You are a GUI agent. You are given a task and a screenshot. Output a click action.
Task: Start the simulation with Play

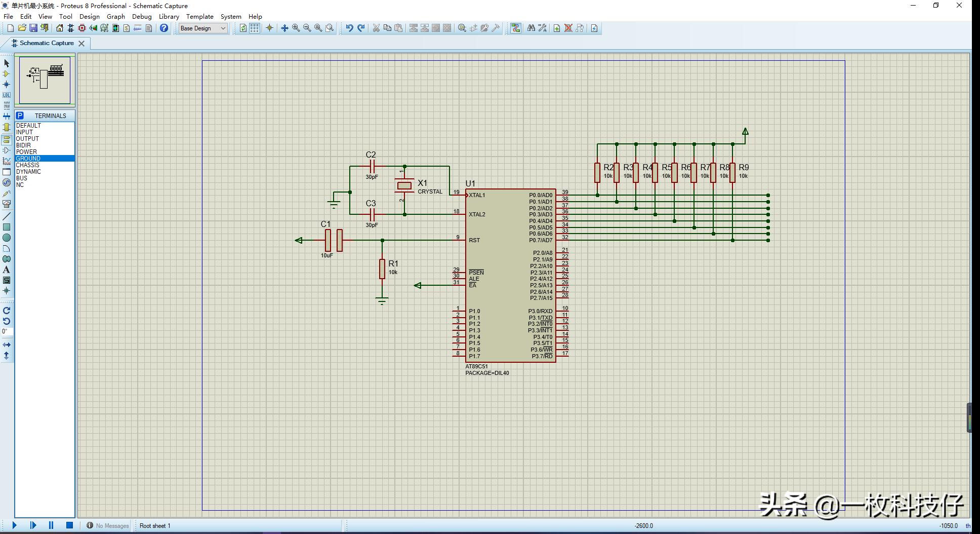click(14, 525)
